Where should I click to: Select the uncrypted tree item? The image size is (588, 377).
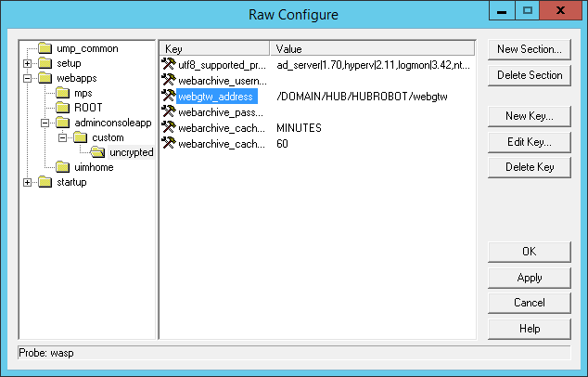131,152
